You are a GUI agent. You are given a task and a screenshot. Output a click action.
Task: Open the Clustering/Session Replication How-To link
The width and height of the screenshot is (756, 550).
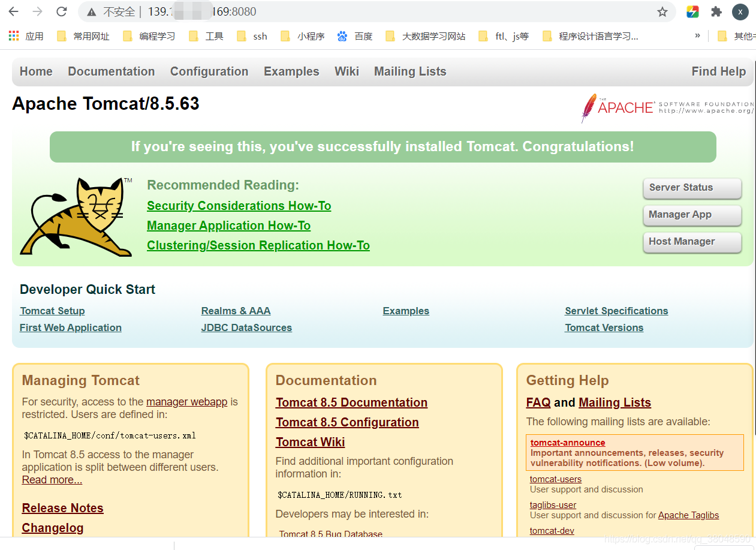258,245
